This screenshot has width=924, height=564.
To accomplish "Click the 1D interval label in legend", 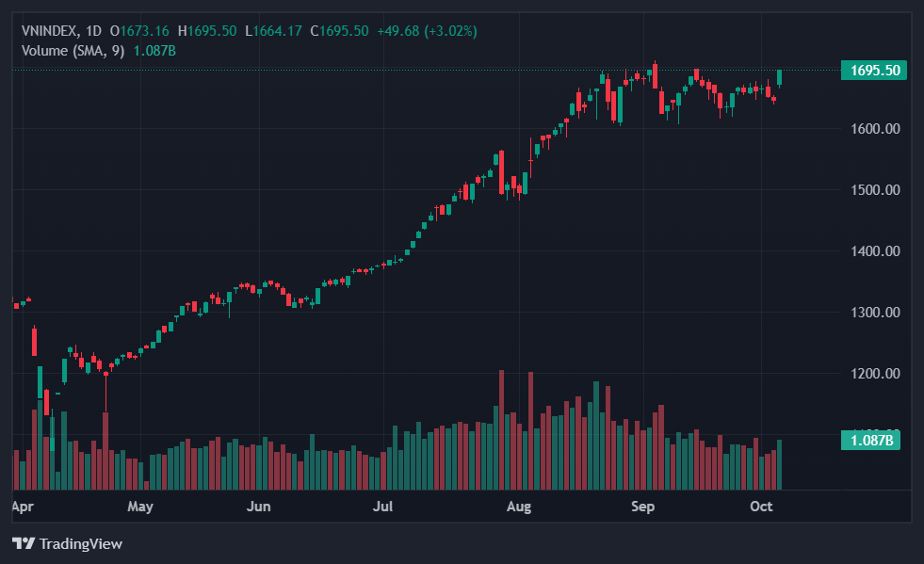I will pyautogui.click(x=93, y=31).
